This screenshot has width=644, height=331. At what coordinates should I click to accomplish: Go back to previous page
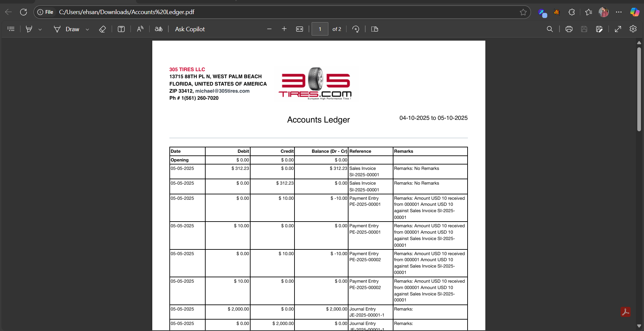[x=8, y=12]
